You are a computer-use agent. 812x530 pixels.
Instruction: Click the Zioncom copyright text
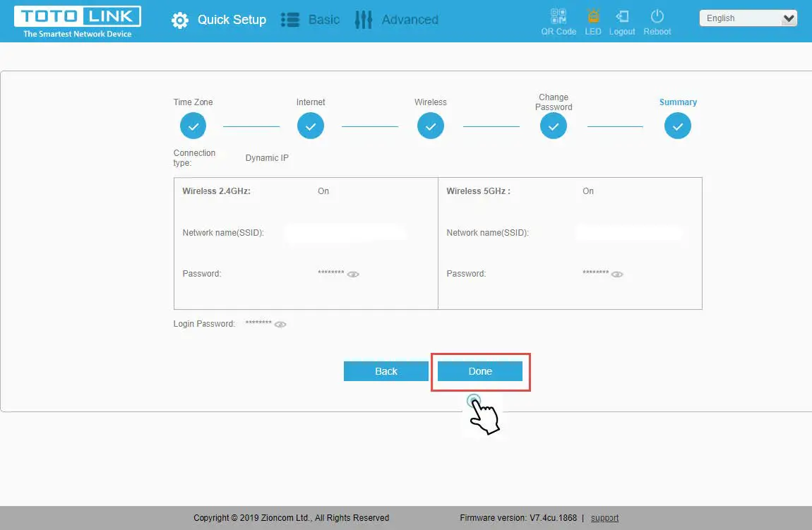point(291,517)
